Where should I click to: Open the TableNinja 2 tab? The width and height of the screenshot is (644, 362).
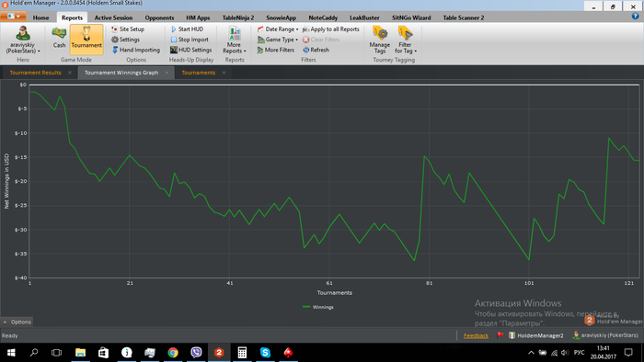pos(238,17)
